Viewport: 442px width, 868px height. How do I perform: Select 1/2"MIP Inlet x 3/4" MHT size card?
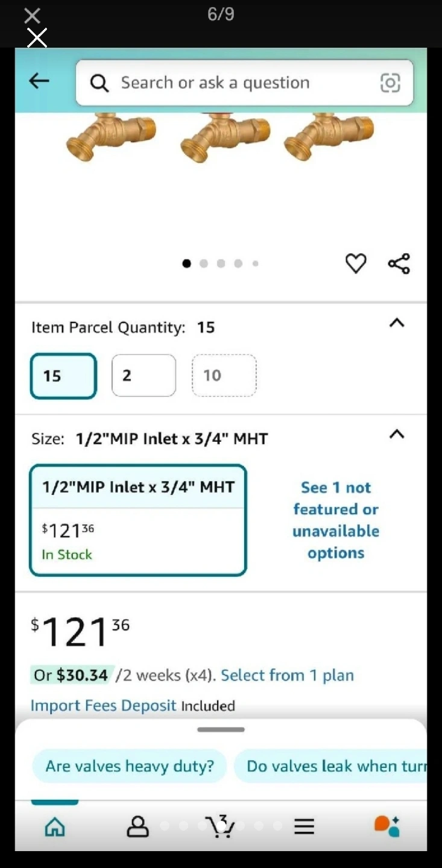pos(137,520)
